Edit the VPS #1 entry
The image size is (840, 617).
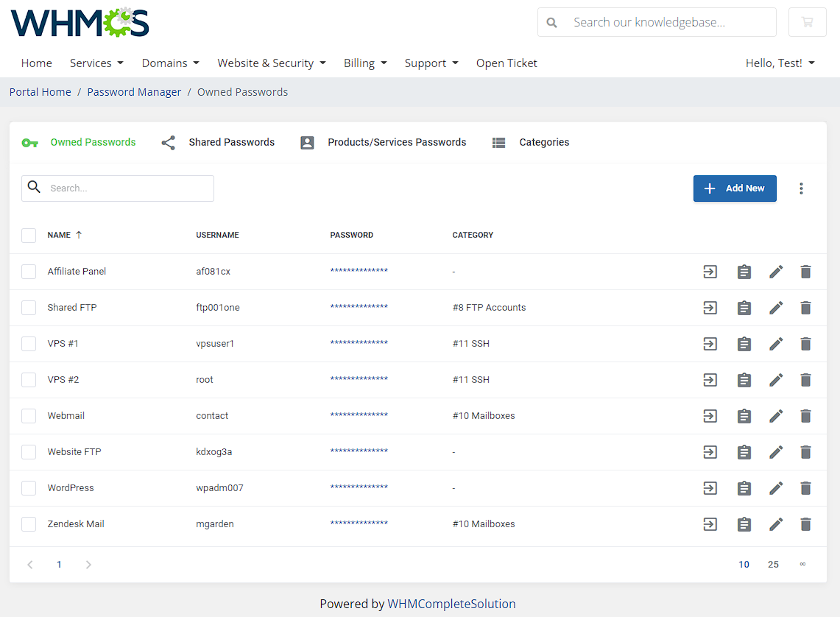click(776, 344)
